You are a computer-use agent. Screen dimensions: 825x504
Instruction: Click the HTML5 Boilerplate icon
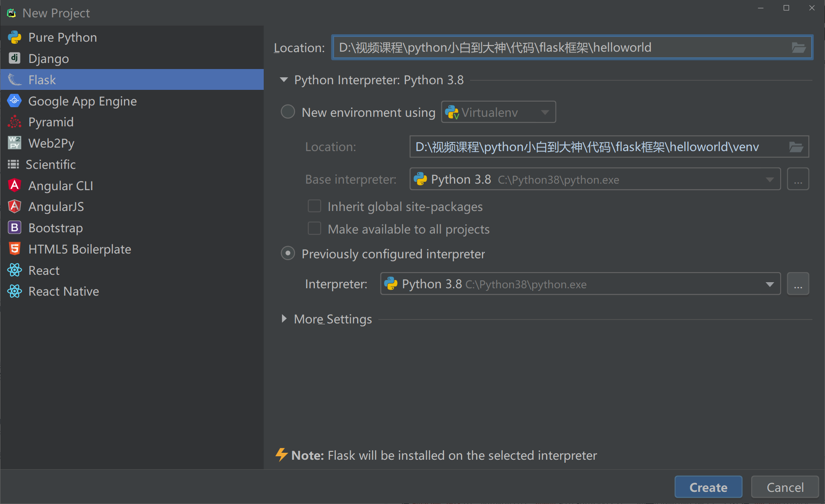(14, 249)
